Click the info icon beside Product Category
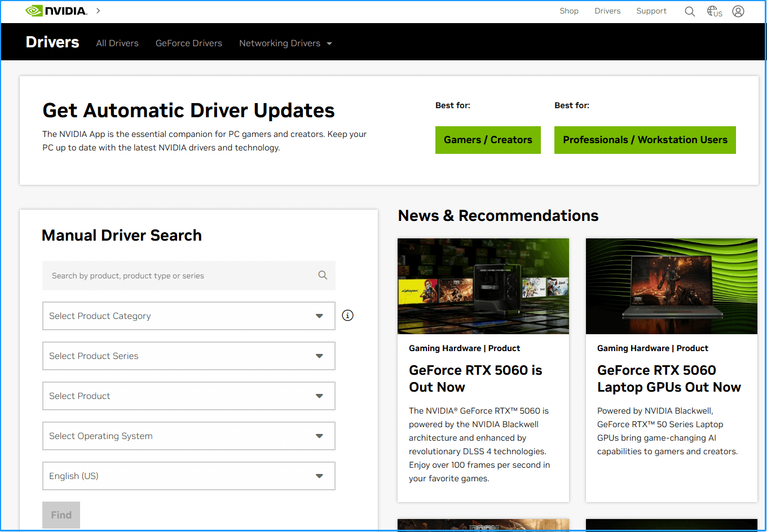The height and width of the screenshot is (532, 767). [348, 316]
